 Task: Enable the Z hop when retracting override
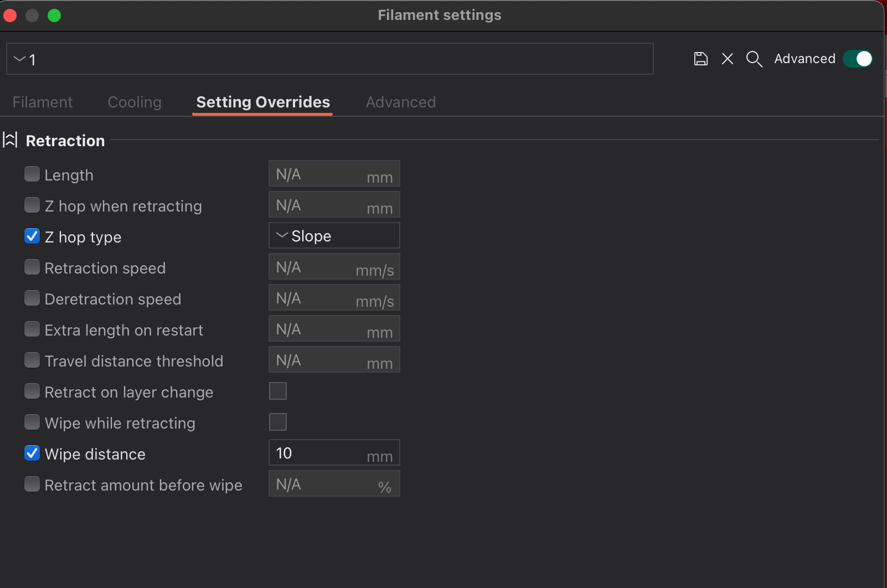32,204
